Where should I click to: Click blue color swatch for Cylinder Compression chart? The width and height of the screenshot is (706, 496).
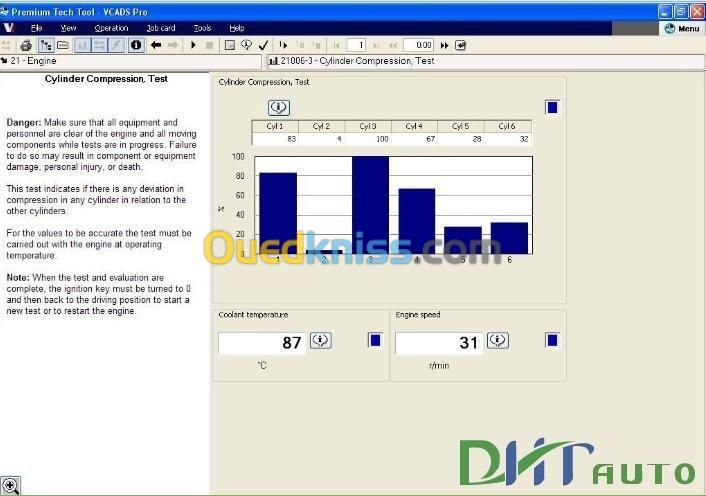(x=552, y=107)
